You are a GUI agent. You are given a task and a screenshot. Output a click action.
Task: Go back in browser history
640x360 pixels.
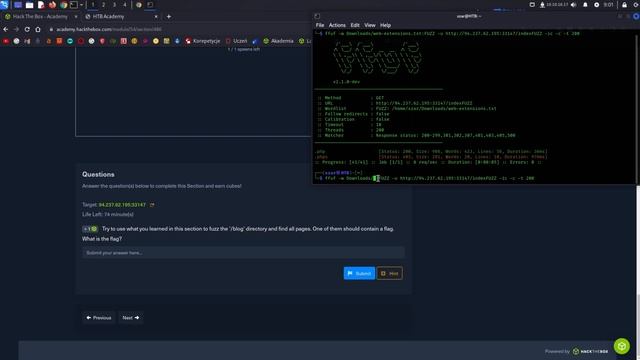pos(5,29)
